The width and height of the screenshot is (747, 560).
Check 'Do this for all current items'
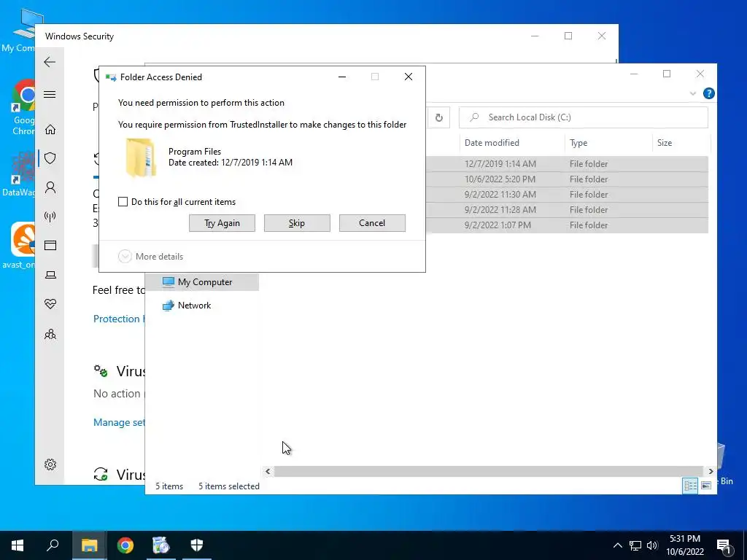point(123,201)
